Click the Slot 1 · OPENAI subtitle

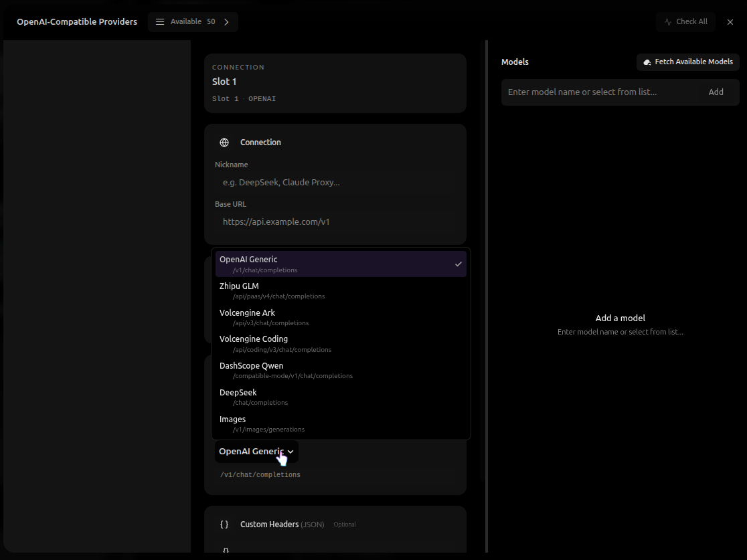[x=244, y=99]
